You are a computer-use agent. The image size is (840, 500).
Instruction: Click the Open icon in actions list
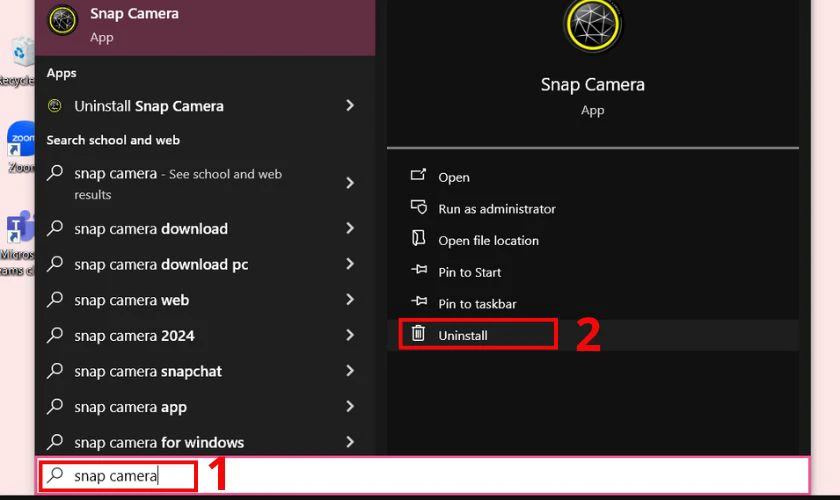tap(418, 175)
